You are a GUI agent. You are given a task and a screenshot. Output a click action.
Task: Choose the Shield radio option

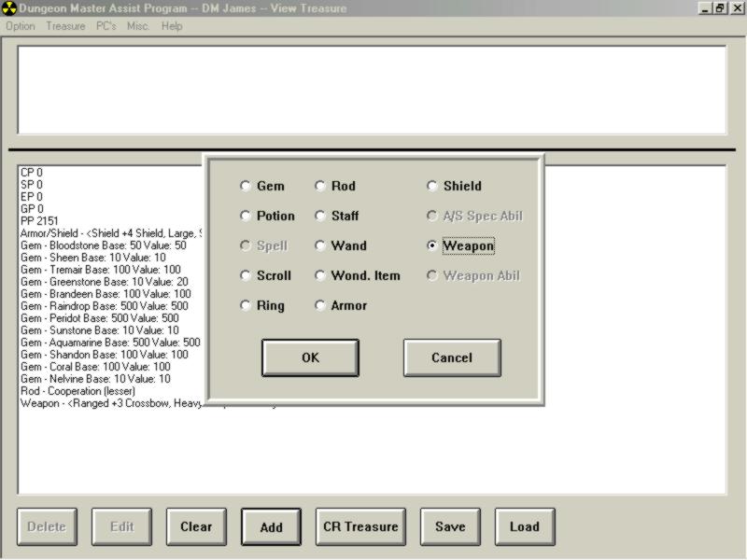click(x=433, y=186)
